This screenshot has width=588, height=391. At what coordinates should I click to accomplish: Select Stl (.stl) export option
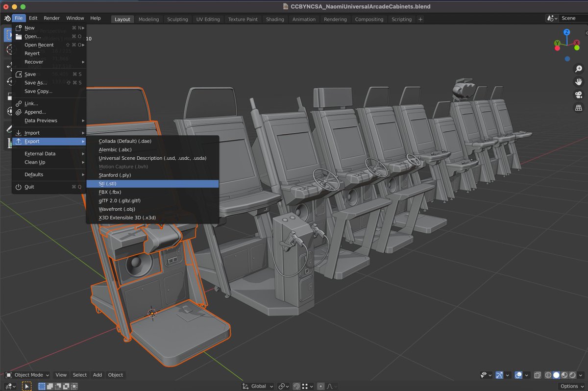152,184
